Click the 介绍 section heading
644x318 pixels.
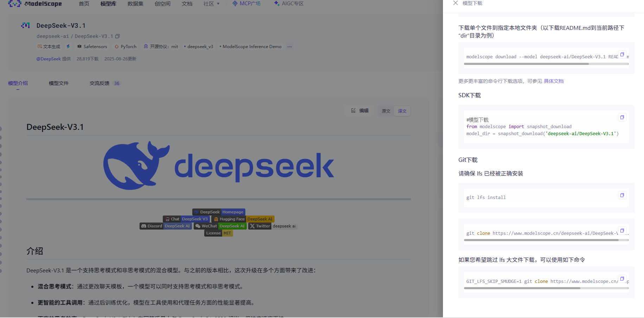pos(35,251)
